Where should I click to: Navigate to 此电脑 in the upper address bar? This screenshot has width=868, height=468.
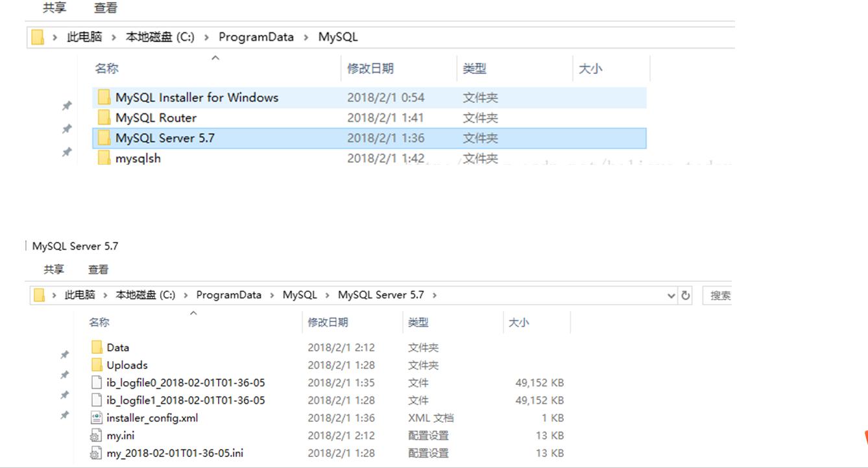coord(84,37)
